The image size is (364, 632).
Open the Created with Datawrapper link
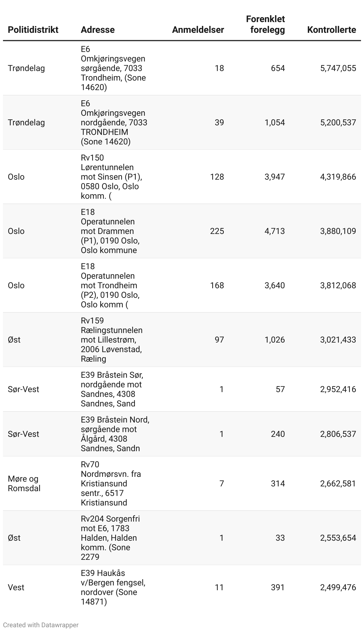(x=41, y=625)
